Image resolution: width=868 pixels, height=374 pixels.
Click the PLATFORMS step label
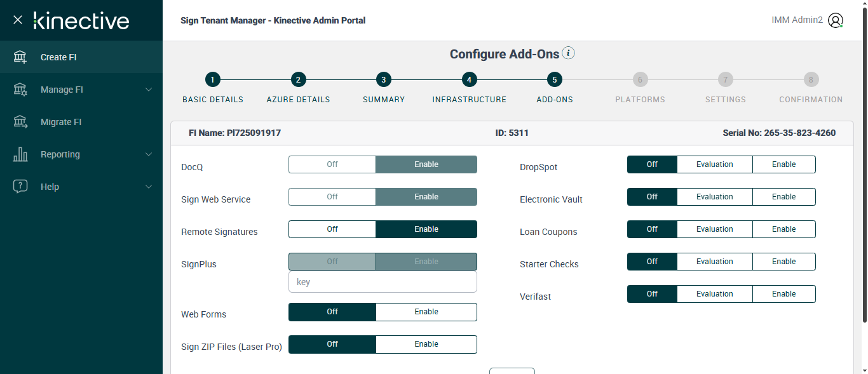640,100
